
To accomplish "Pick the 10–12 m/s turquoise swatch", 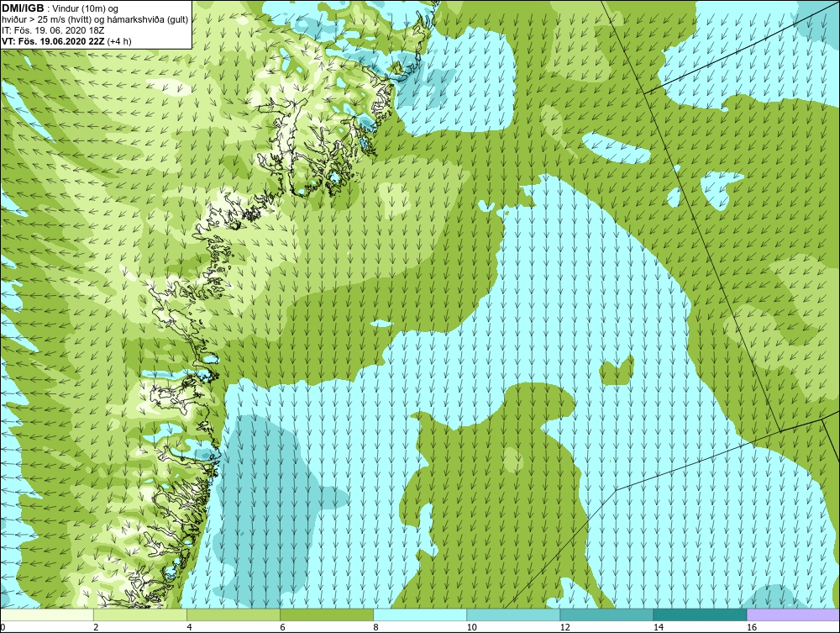I will [x=513, y=615].
